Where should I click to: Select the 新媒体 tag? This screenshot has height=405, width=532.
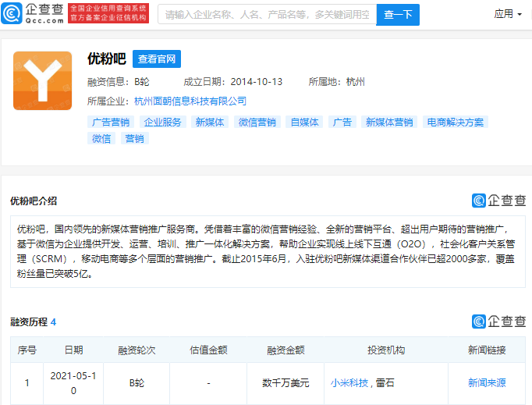click(210, 123)
